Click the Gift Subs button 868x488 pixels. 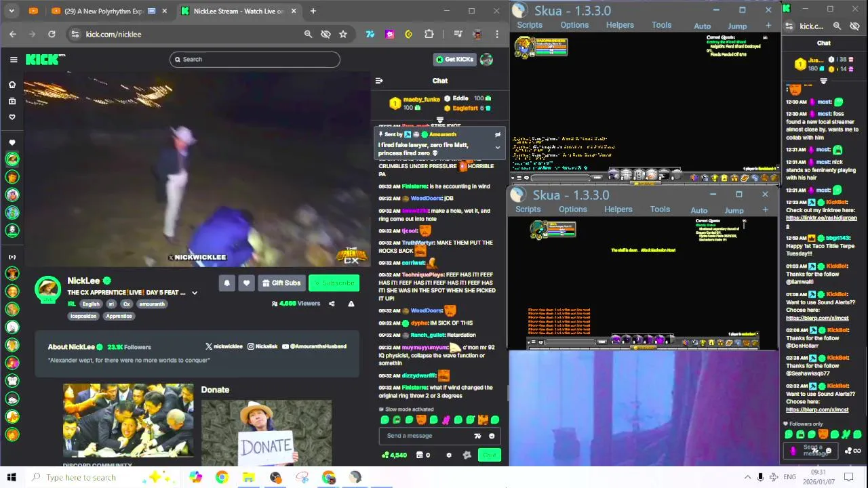click(281, 283)
